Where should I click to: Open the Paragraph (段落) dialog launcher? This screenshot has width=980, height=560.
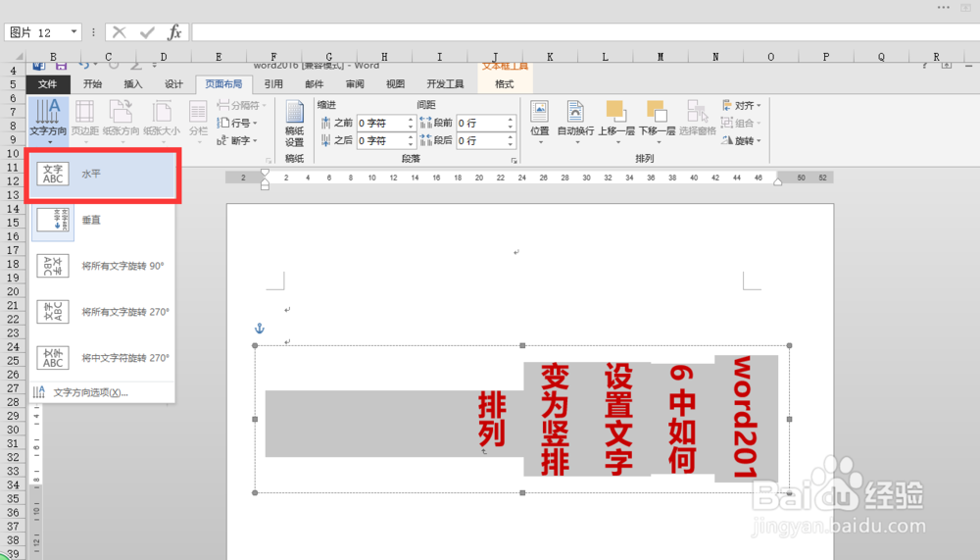[514, 160]
